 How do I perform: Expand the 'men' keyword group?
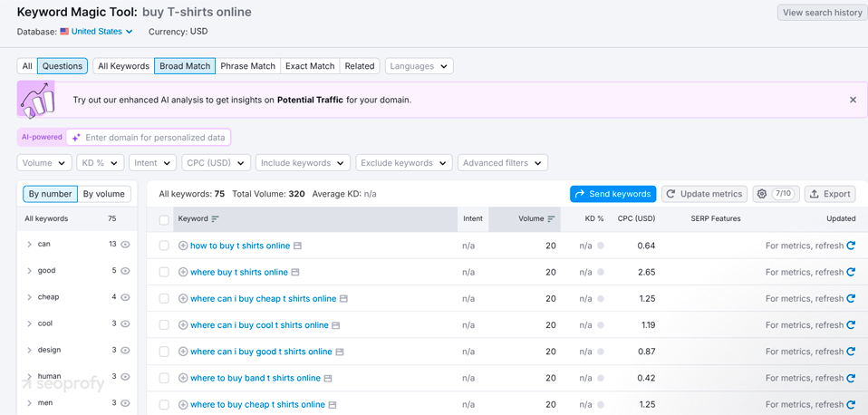[29, 403]
